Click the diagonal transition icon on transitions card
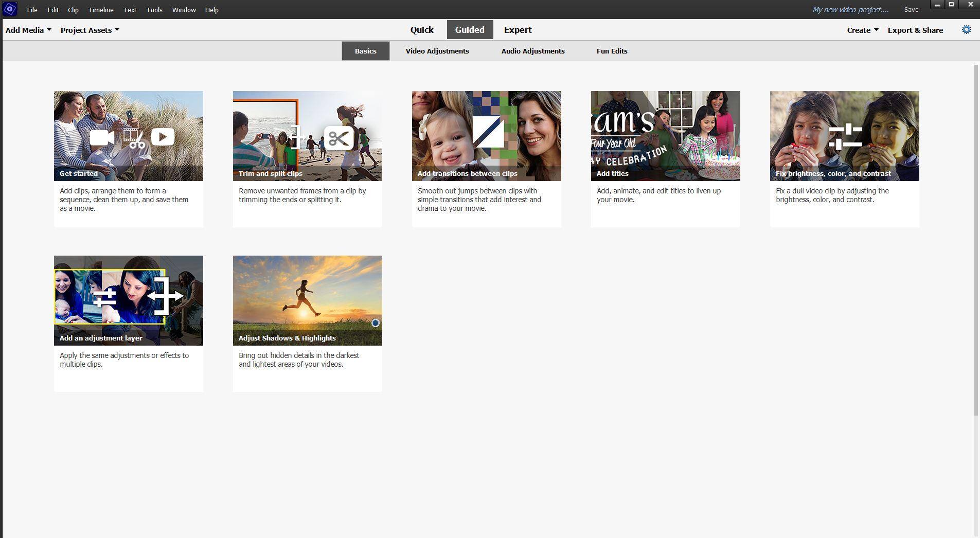The image size is (980, 538). (x=488, y=132)
